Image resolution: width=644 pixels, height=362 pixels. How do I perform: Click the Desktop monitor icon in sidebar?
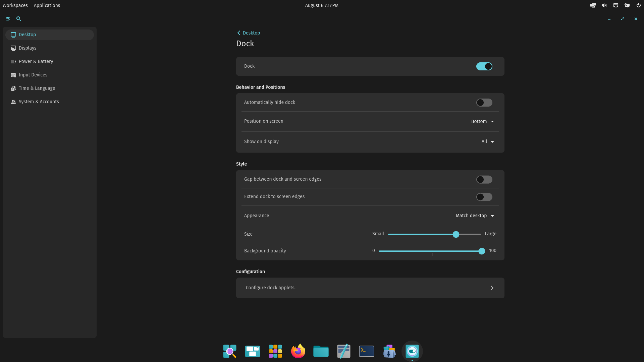[x=13, y=35]
